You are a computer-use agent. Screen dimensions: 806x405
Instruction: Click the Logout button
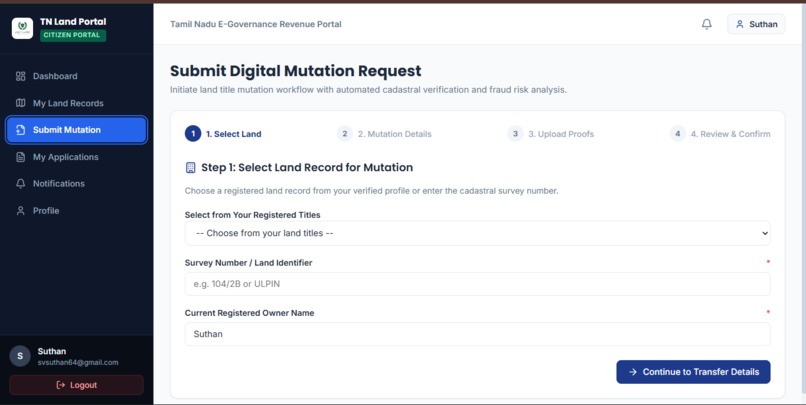(77, 385)
